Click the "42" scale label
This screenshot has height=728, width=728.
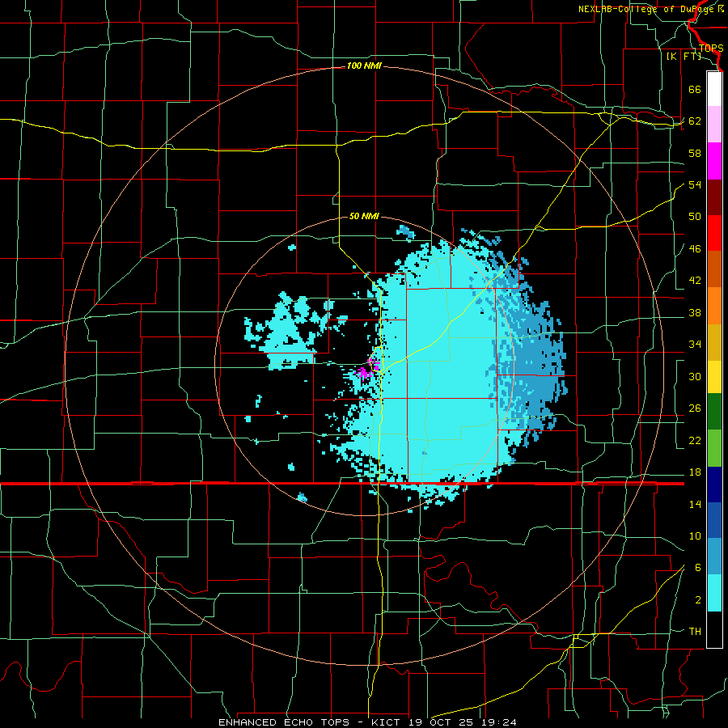[x=695, y=281]
